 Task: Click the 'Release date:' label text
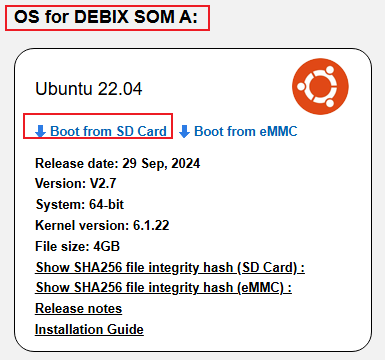[77, 164]
